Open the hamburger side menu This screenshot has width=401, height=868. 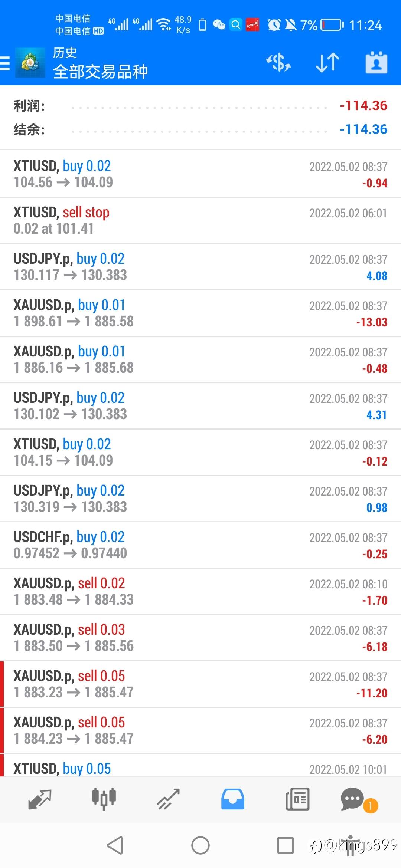[5, 63]
